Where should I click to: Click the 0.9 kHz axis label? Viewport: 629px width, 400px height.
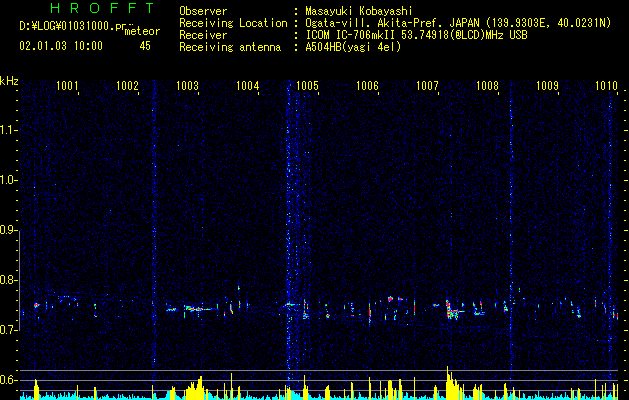[x=8, y=230]
